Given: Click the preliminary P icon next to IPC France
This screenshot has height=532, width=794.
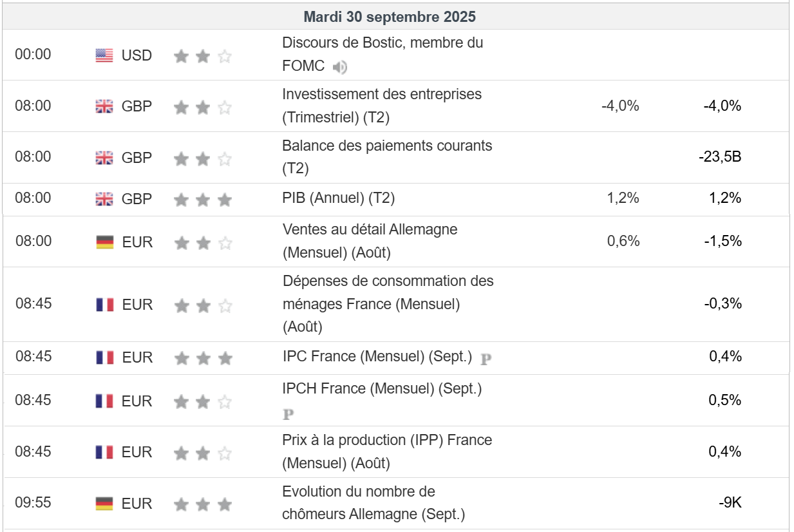Looking at the screenshot, I should [486, 359].
